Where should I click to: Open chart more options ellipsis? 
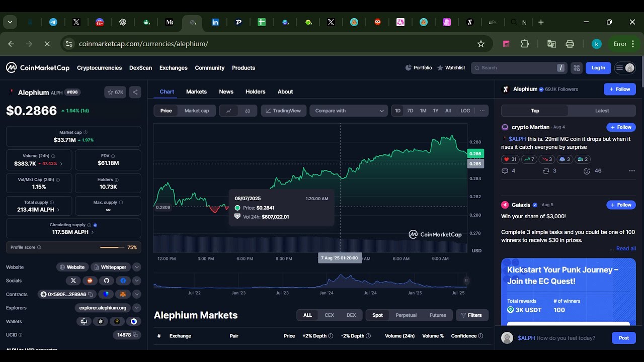[x=482, y=111]
